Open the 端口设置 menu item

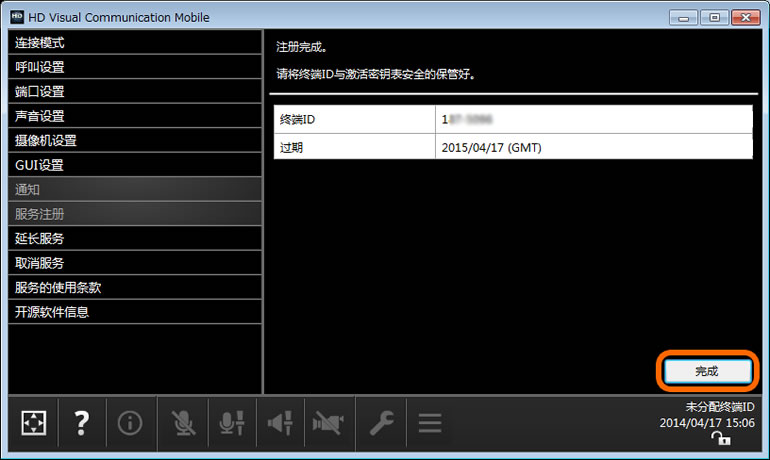click(x=135, y=91)
